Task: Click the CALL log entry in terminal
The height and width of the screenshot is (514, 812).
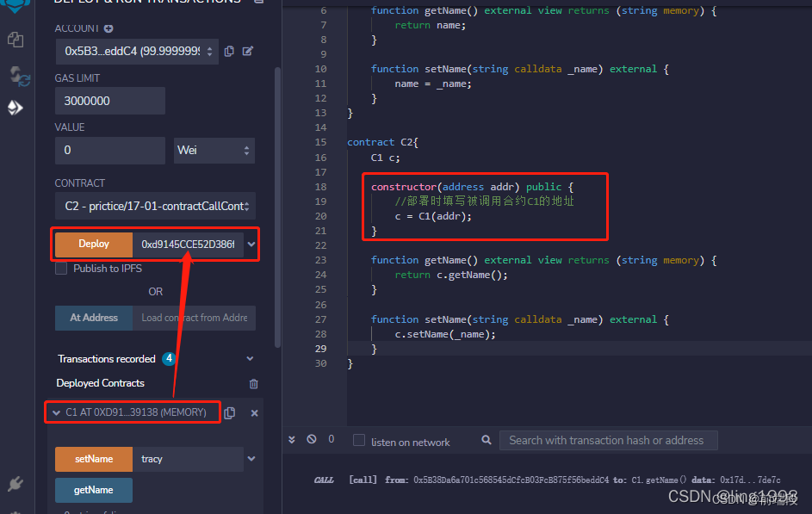Action: [547, 480]
